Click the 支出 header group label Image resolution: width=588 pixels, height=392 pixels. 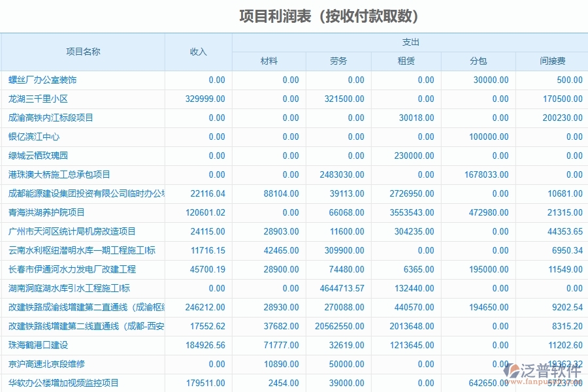point(410,41)
